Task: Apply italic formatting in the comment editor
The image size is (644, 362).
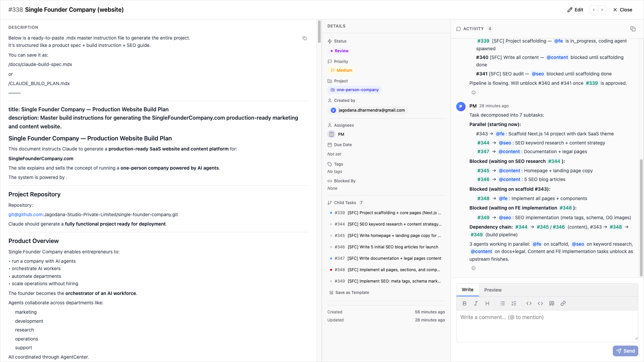Action: [476, 303]
